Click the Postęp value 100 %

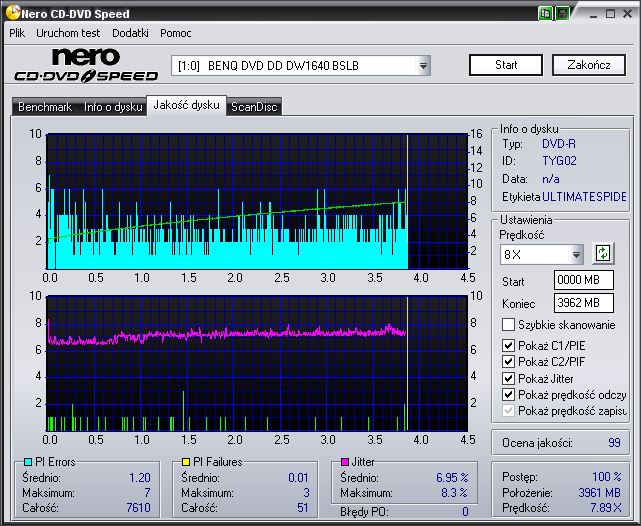(607, 477)
